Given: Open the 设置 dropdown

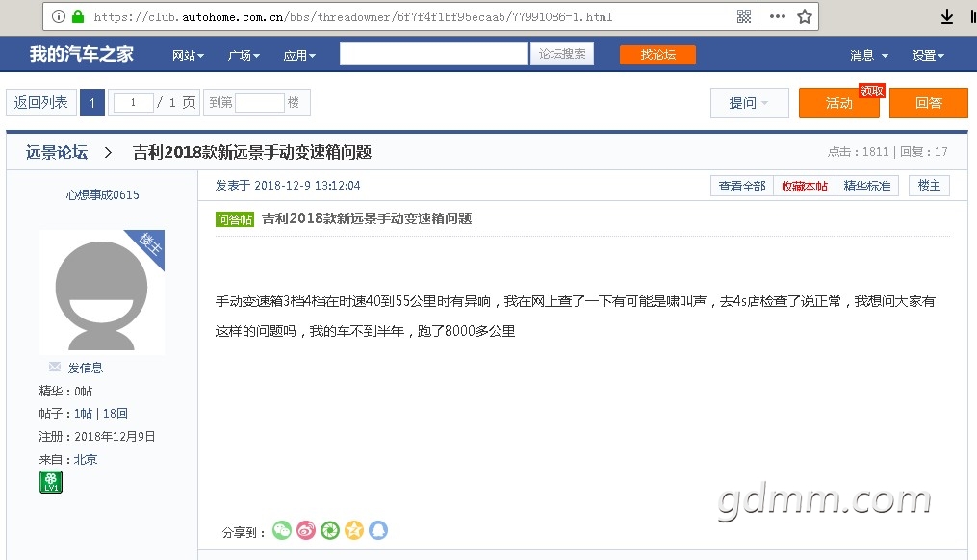Looking at the screenshot, I should click(x=929, y=56).
